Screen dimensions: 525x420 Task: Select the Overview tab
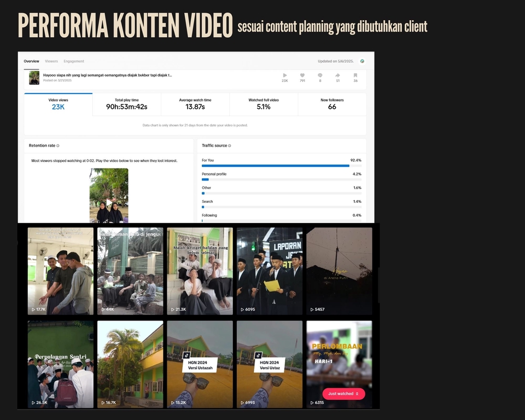coord(31,61)
